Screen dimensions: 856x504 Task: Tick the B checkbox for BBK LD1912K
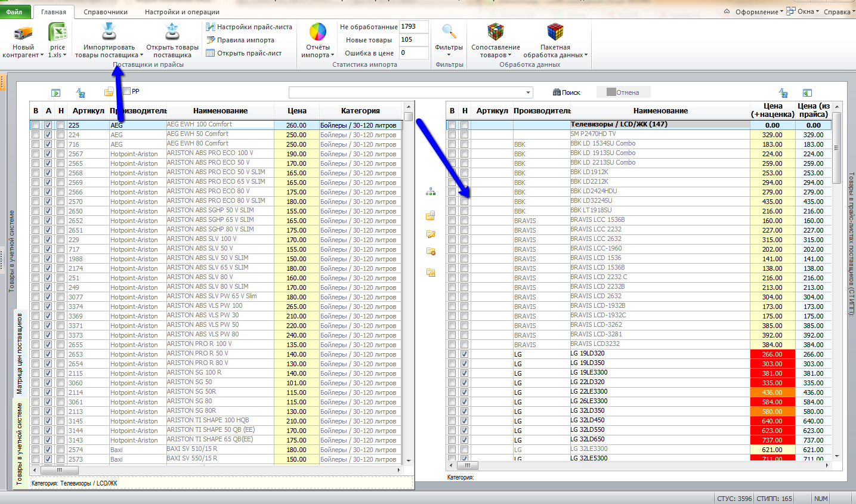coord(452,173)
